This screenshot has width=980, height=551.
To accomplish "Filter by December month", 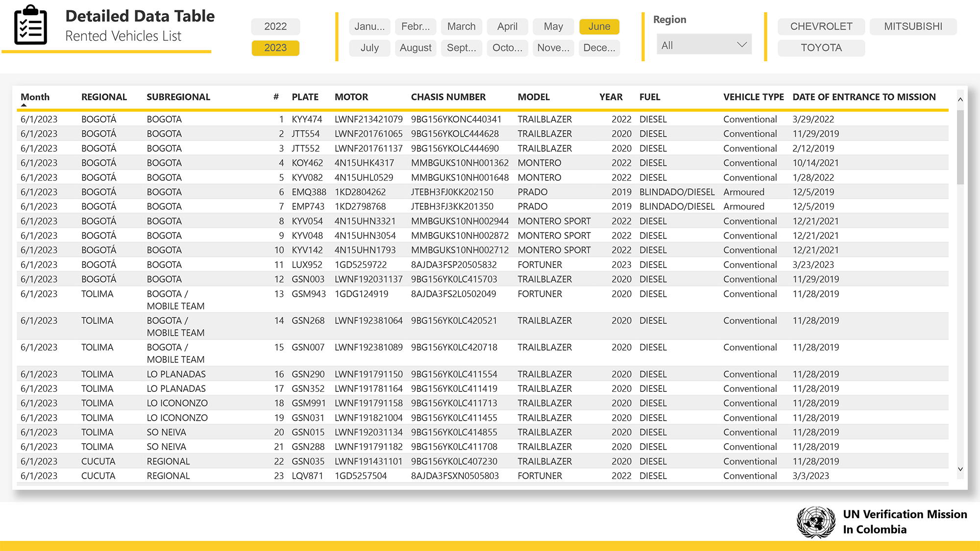I will (599, 48).
